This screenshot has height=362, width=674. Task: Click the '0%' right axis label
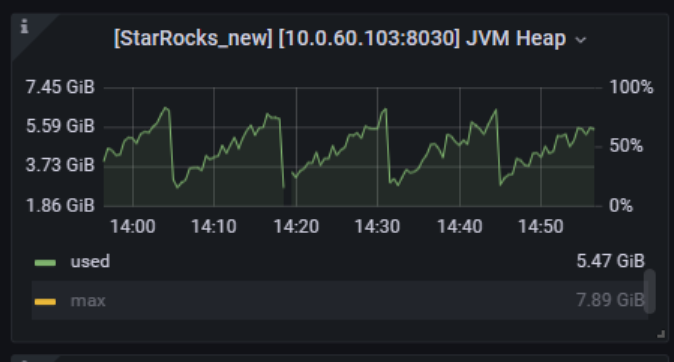click(x=621, y=206)
